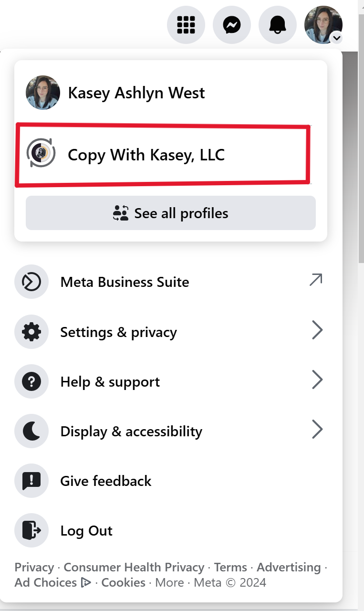Click the Settings & privacy gear icon
The width and height of the screenshot is (364, 611).
point(31,332)
